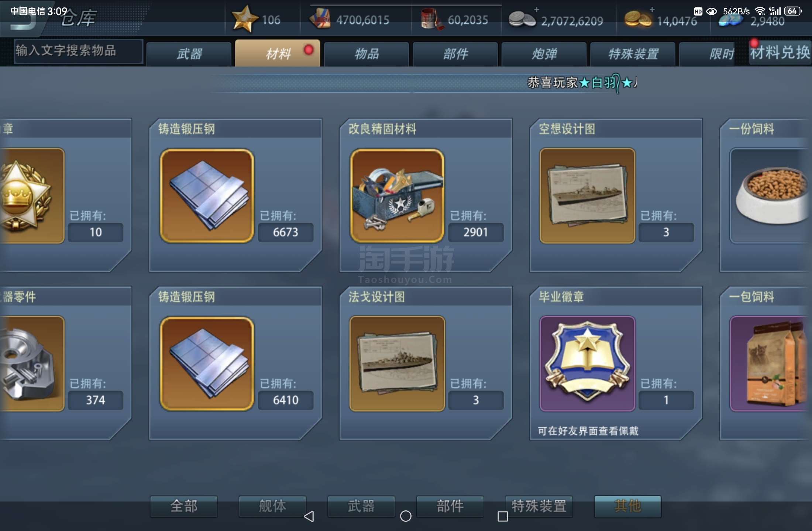Open the 特殊装置 top tab

633,54
